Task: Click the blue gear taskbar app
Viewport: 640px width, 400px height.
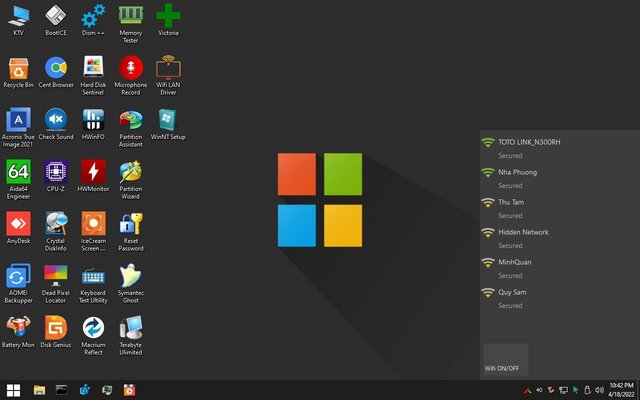Action: [84, 390]
